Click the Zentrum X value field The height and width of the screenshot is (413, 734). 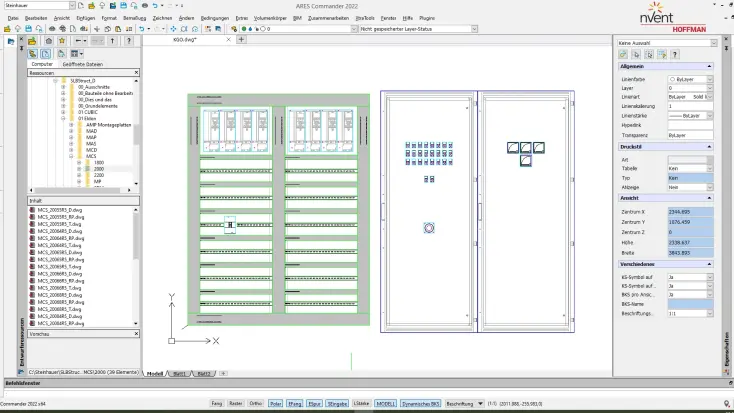[x=689, y=212]
